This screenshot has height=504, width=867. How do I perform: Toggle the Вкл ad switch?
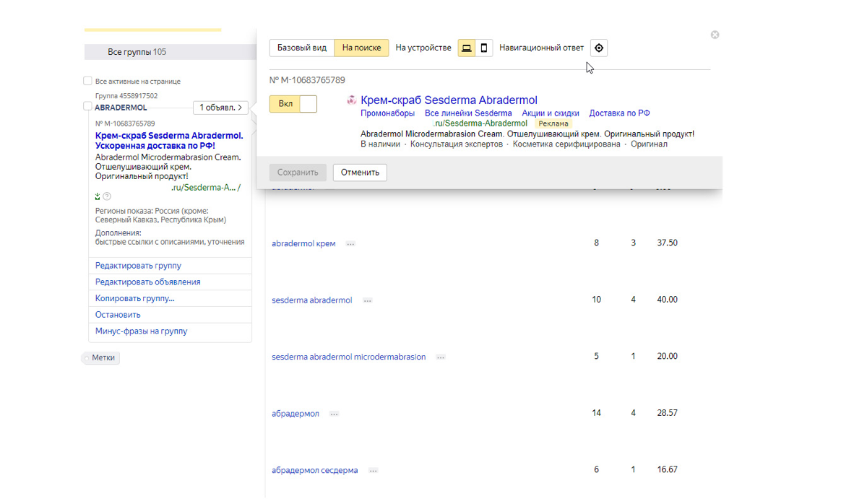293,104
